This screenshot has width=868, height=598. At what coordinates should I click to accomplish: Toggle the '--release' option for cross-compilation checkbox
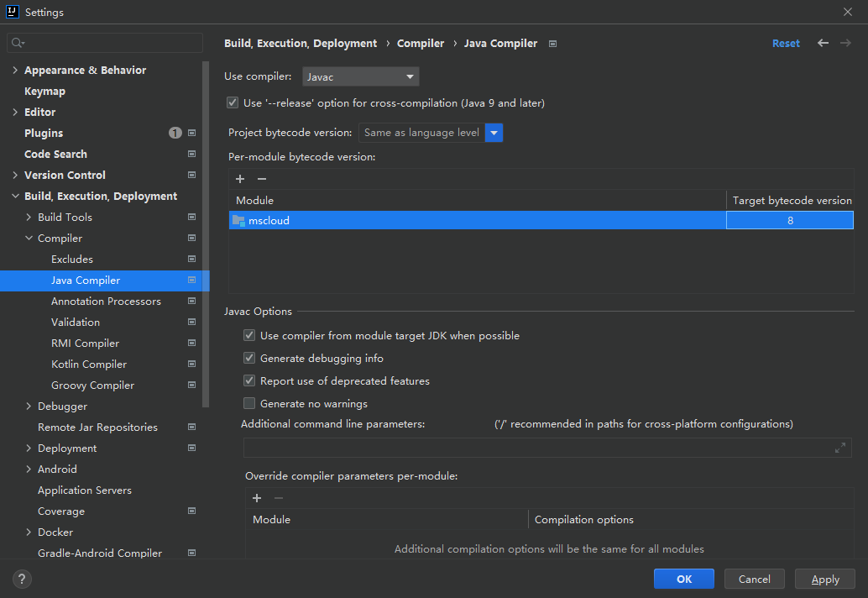[233, 102]
